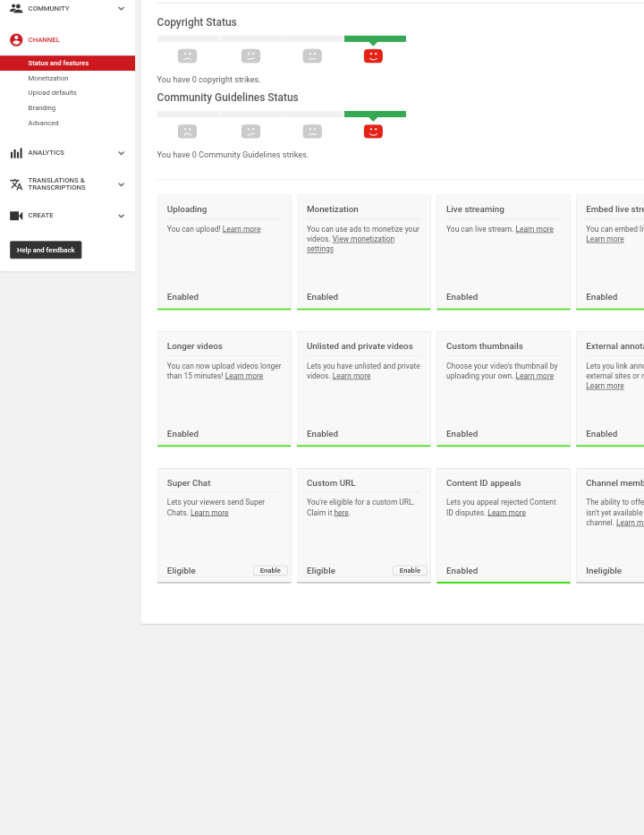The width and height of the screenshot is (644, 835).
Task: Open Upload defaults in sidebar
Action: [x=52, y=93]
